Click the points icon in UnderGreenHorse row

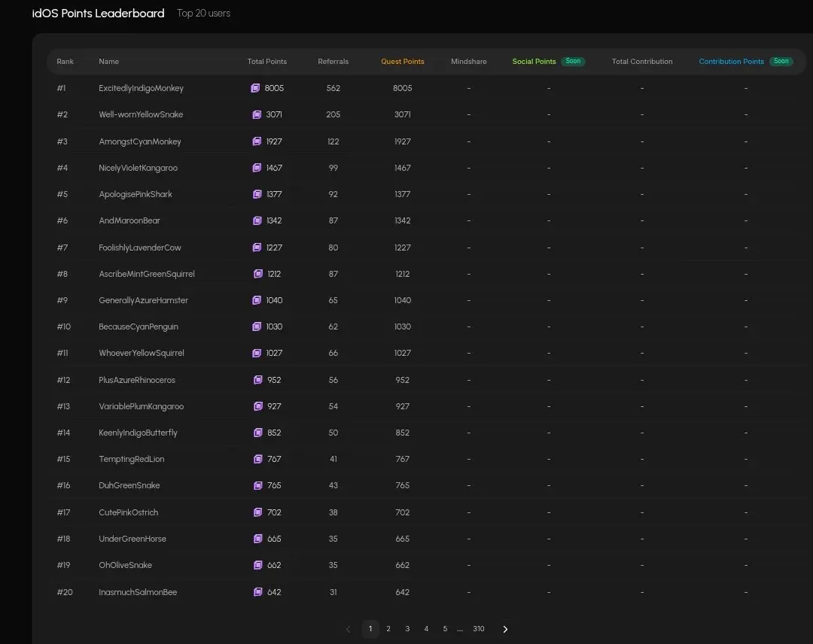click(258, 539)
